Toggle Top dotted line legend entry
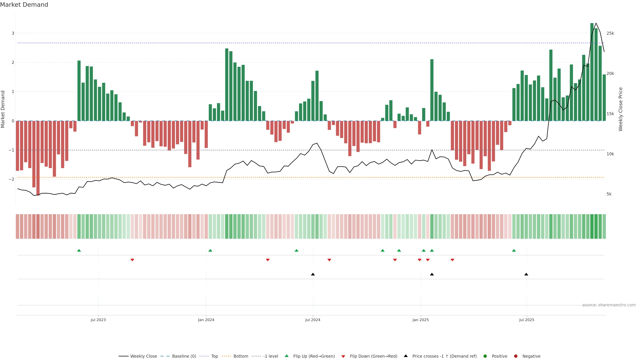Screen dimensions: 644x362 tap(214, 356)
